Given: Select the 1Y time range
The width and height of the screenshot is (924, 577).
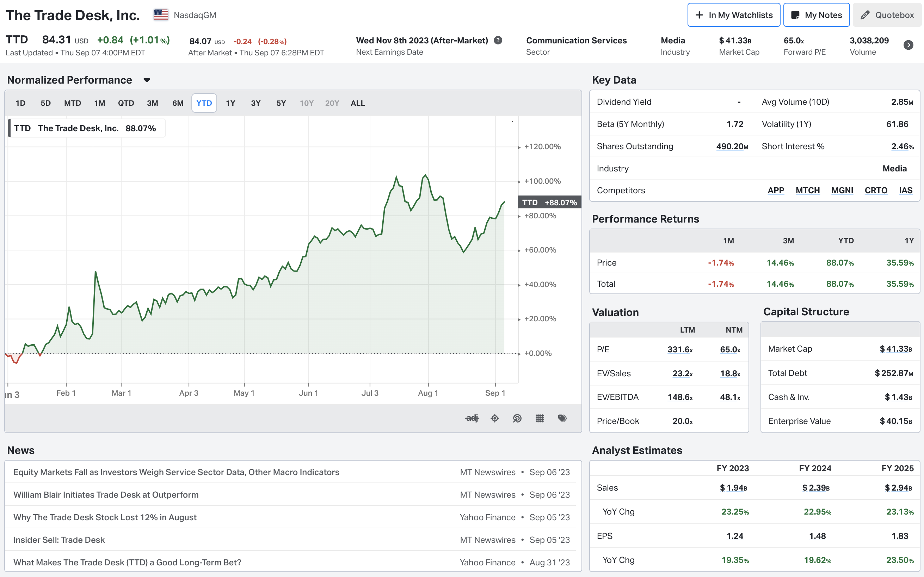Looking at the screenshot, I should click(x=230, y=103).
